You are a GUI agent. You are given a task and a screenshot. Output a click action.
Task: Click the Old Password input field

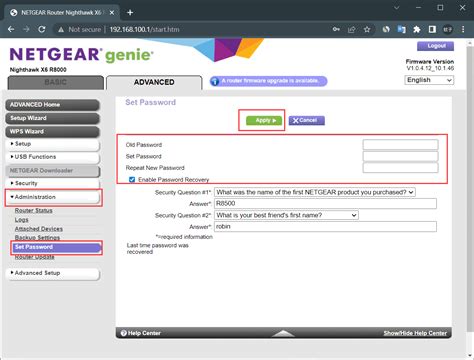[x=400, y=145]
